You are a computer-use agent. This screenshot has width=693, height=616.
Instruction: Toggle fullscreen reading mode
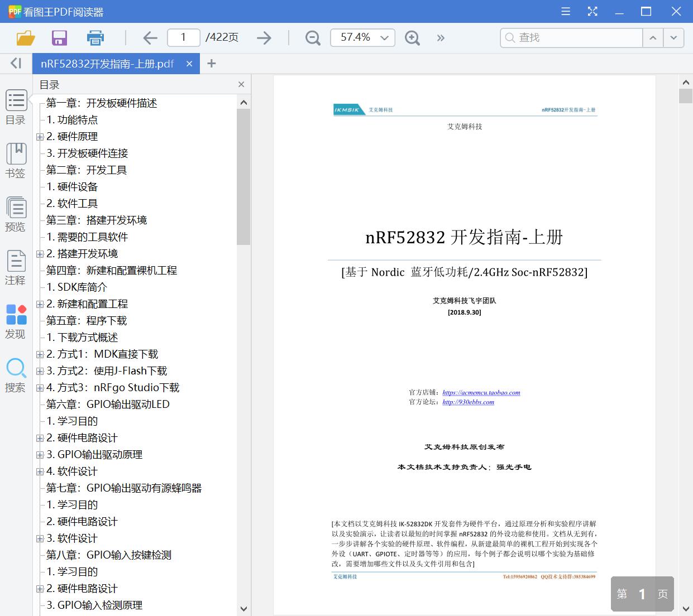point(592,11)
